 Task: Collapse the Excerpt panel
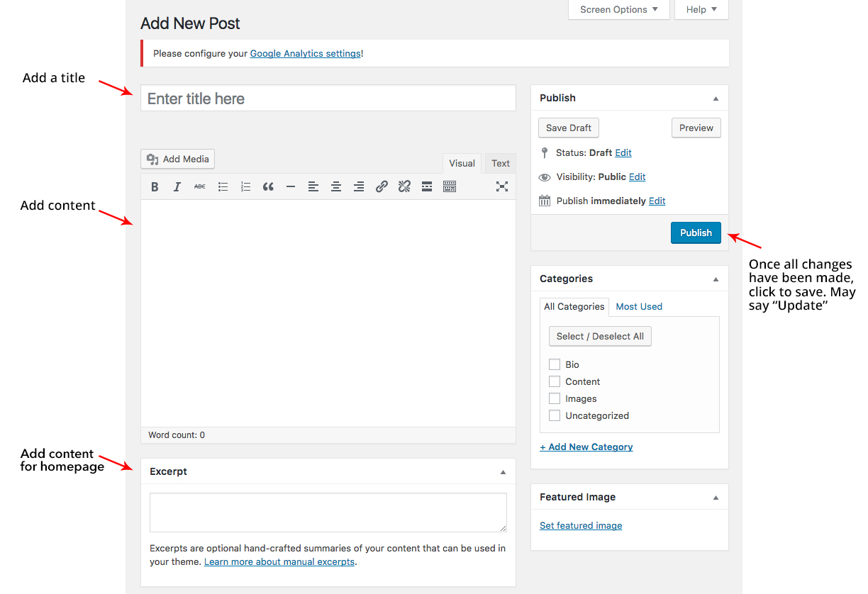(x=503, y=471)
